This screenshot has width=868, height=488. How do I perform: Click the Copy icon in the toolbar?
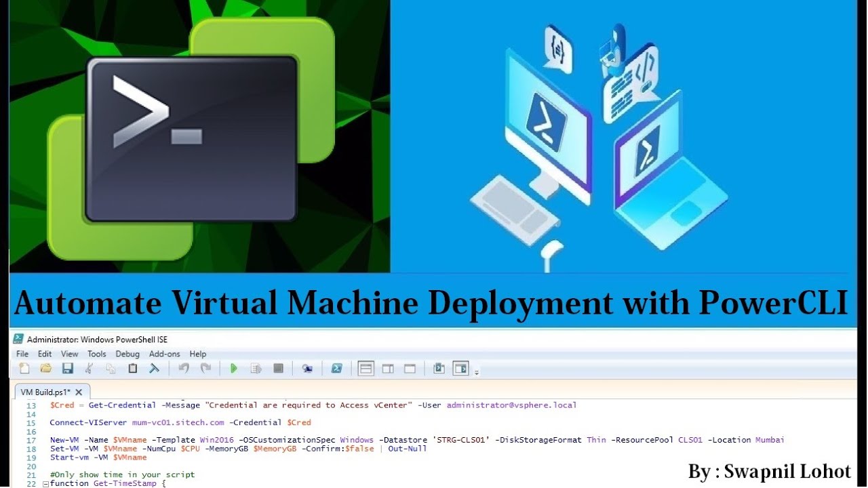111,369
